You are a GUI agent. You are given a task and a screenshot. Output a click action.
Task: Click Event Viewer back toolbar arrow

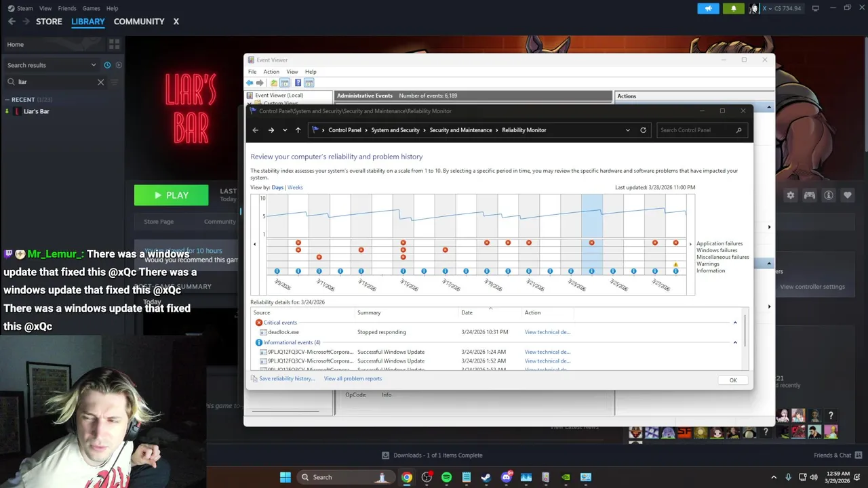(x=250, y=83)
